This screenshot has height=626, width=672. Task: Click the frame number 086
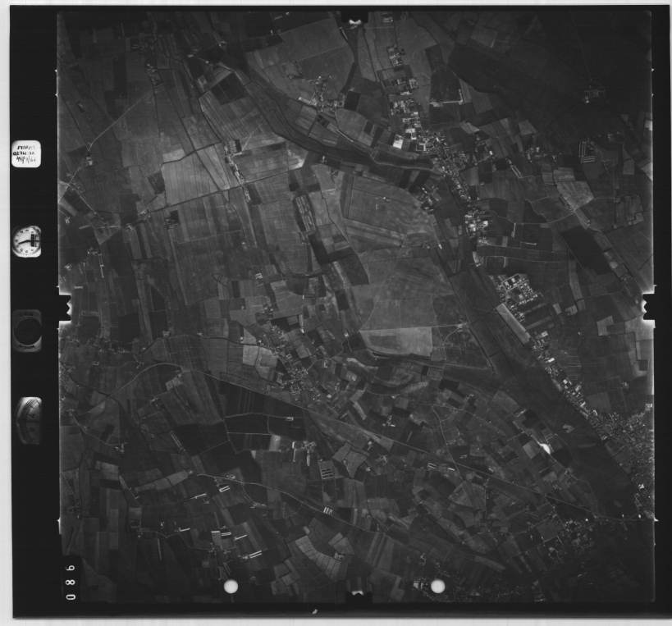tap(71, 580)
